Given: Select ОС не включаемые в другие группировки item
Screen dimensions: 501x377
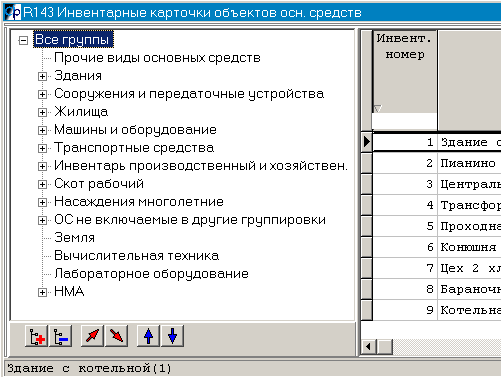Looking at the screenshot, I should pos(190,220).
